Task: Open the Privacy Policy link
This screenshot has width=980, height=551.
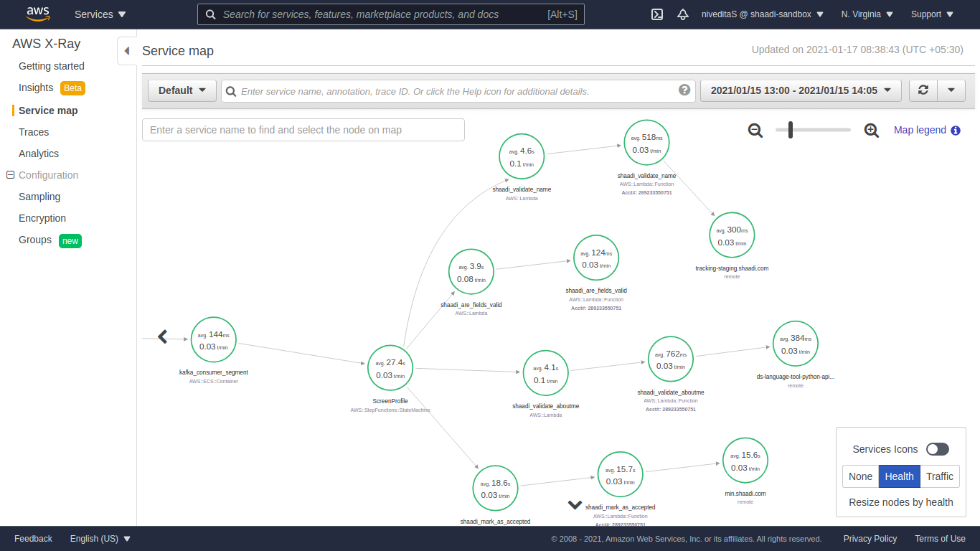Action: [x=870, y=539]
